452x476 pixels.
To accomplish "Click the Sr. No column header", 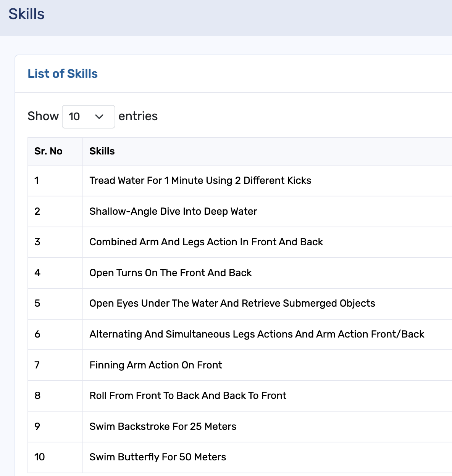I will tap(48, 151).
